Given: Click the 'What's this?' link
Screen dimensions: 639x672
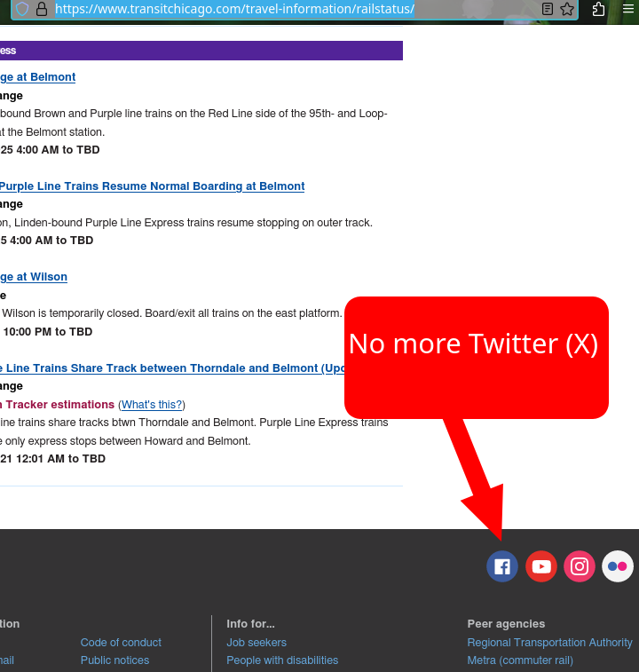Looking at the screenshot, I should point(152,405).
